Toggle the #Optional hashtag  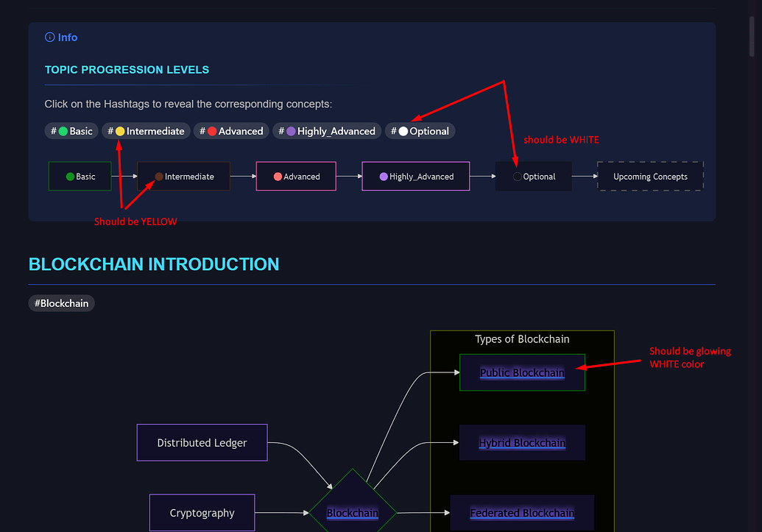point(420,130)
